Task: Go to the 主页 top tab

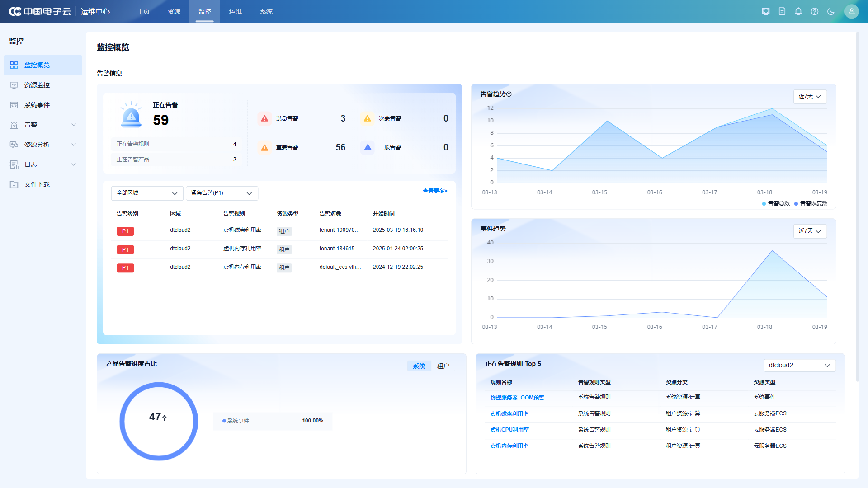Action: pos(143,11)
